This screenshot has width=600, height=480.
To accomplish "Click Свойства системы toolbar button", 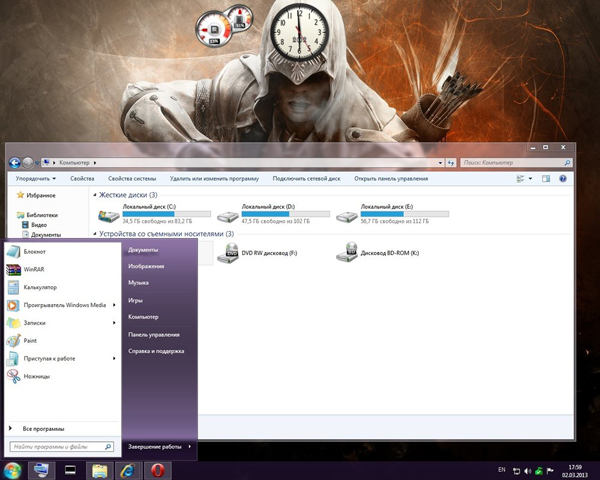I will click(x=132, y=179).
